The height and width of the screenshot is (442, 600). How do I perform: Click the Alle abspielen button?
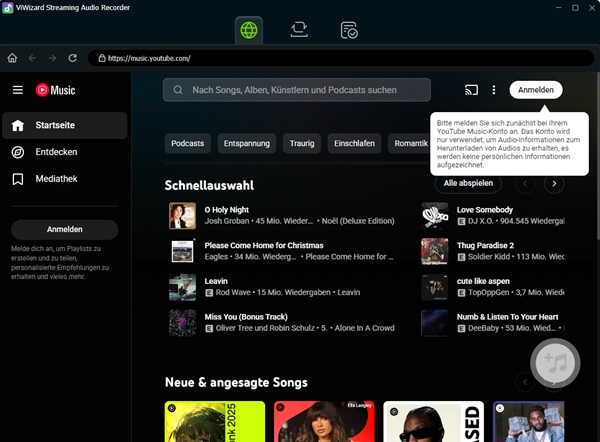pos(468,183)
